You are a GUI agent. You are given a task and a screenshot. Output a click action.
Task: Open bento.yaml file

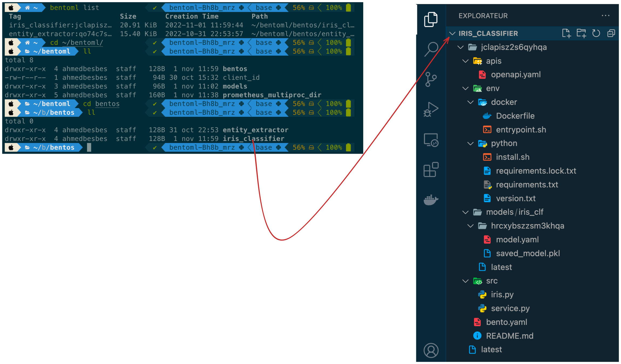[506, 322]
